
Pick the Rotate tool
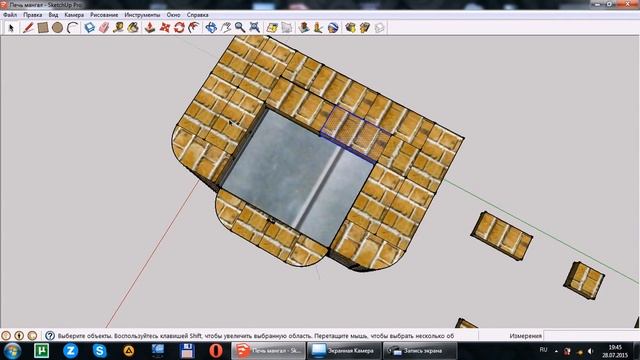179,28
